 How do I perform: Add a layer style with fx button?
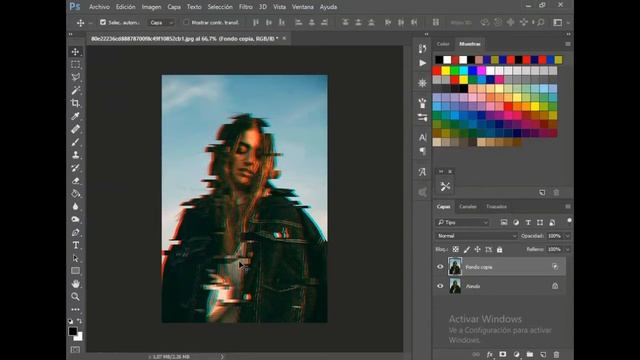(490, 354)
